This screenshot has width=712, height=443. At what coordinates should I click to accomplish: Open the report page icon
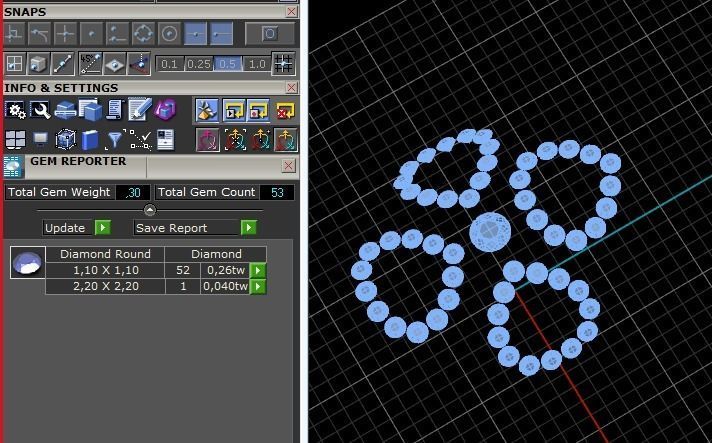(165, 140)
